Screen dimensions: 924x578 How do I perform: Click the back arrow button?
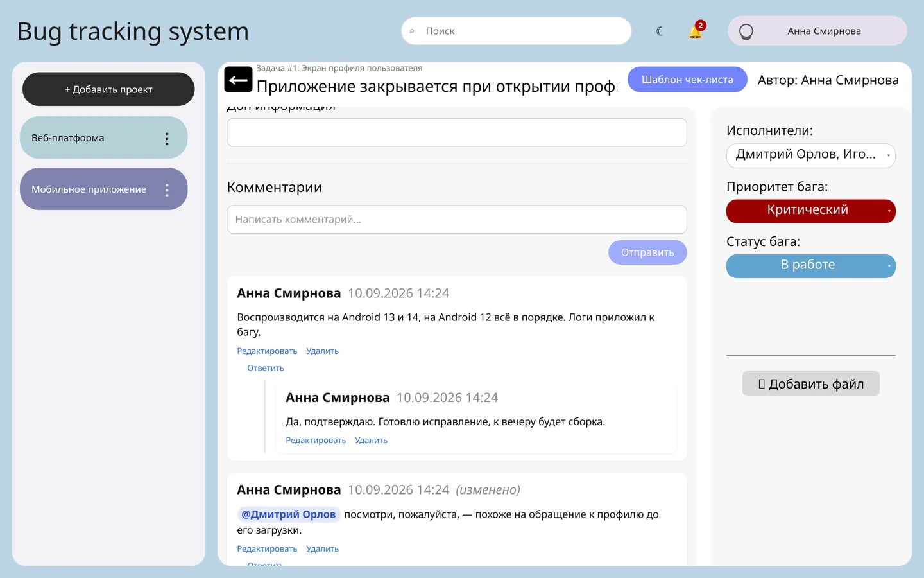[238, 80]
